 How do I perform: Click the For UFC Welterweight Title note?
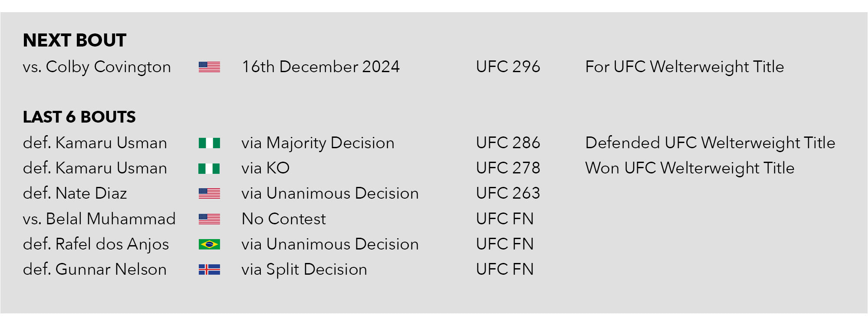(684, 67)
